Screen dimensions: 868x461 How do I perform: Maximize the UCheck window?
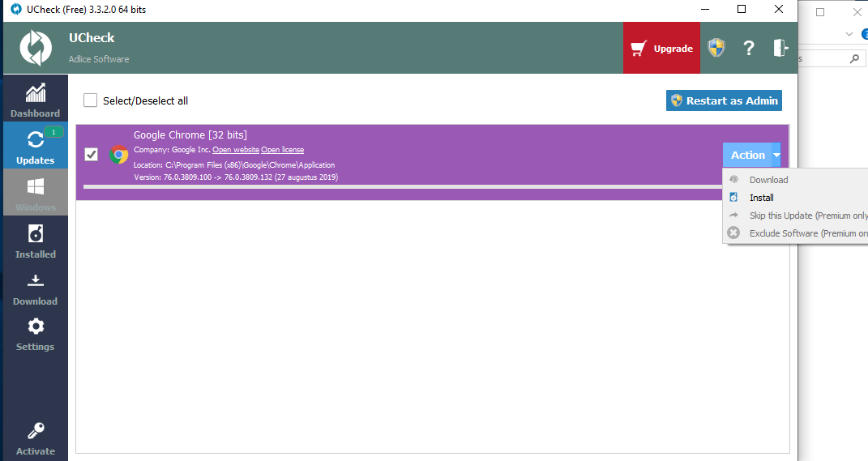742,10
